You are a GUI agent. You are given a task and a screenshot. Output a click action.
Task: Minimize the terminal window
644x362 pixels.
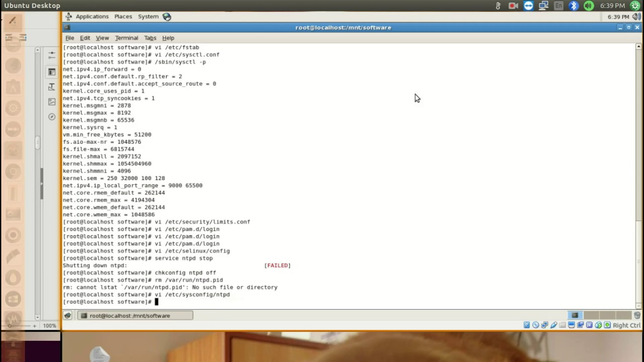click(x=620, y=28)
